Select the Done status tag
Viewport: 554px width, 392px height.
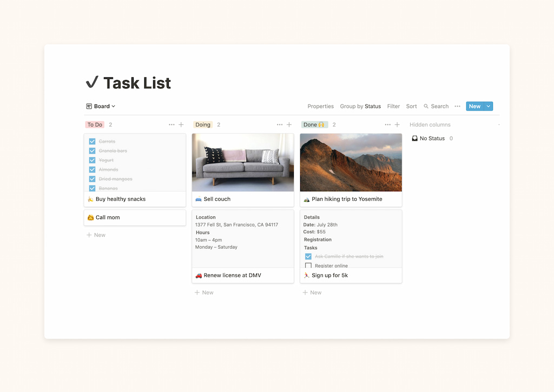pos(314,125)
